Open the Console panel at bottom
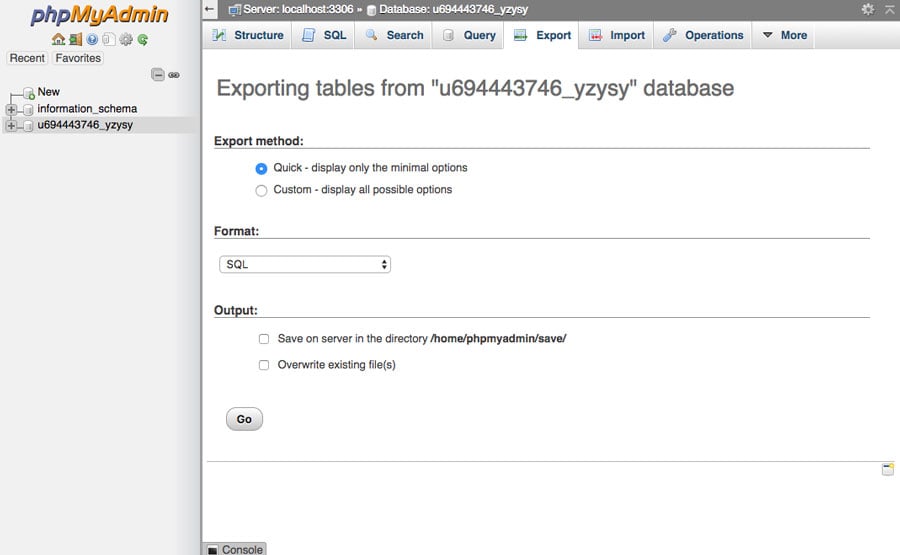 (235, 549)
